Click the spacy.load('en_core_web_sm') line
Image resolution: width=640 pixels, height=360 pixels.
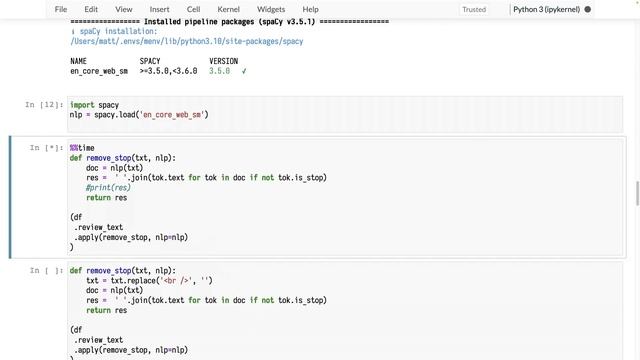pos(139,115)
